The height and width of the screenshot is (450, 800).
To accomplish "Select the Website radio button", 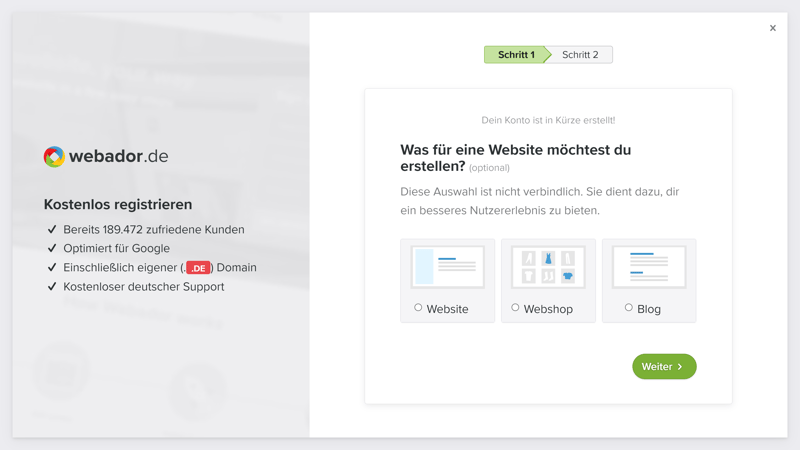I will (418, 308).
